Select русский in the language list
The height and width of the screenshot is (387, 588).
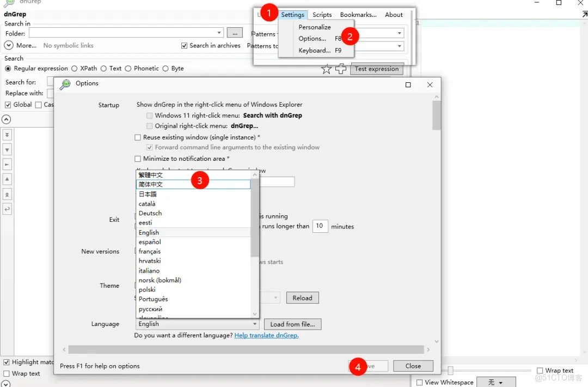click(193, 309)
